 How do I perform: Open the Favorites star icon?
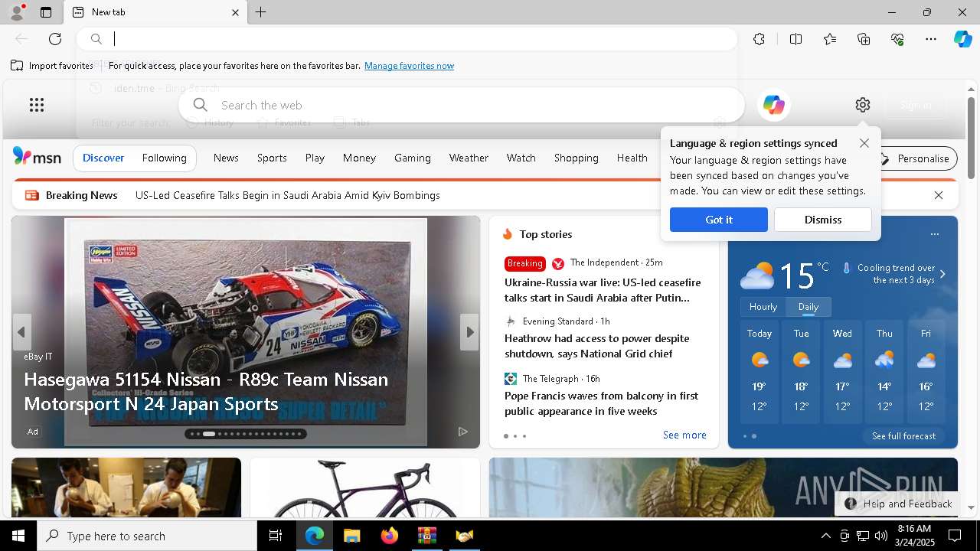coord(830,39)
